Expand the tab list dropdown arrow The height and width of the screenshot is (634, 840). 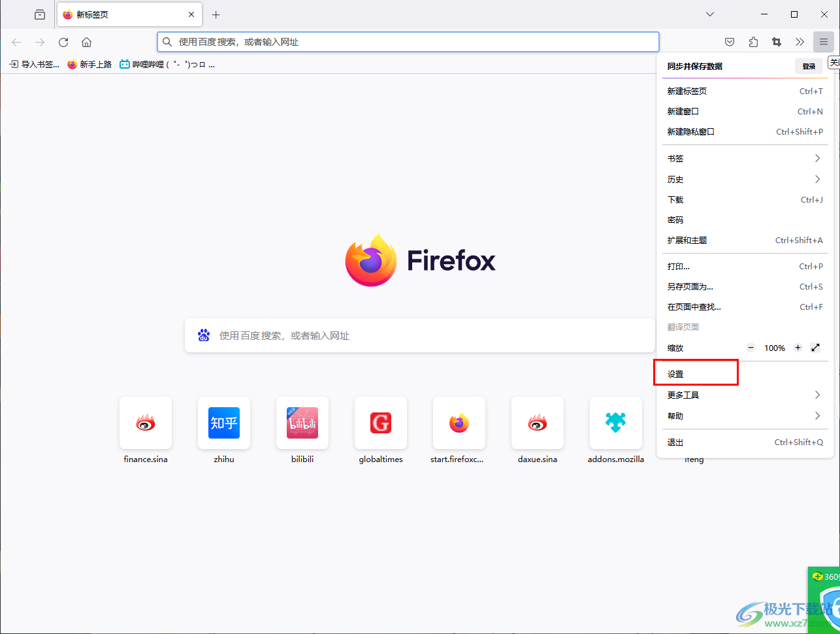(x=710, y=14)
